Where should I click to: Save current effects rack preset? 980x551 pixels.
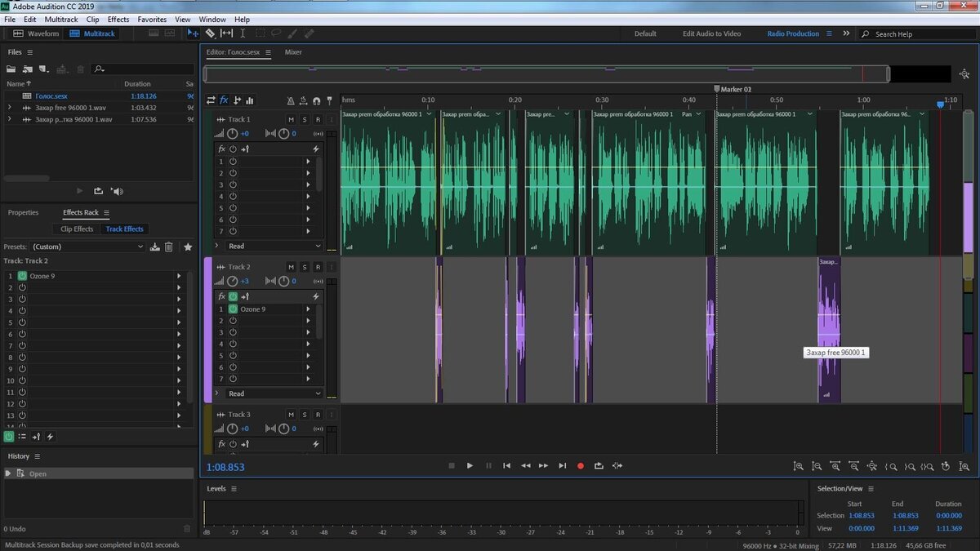[154, 247]
